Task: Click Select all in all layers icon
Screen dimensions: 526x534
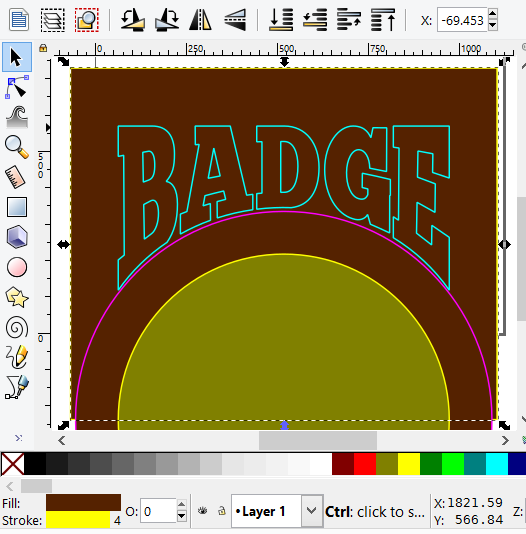Action: click(x=53, y=20)
